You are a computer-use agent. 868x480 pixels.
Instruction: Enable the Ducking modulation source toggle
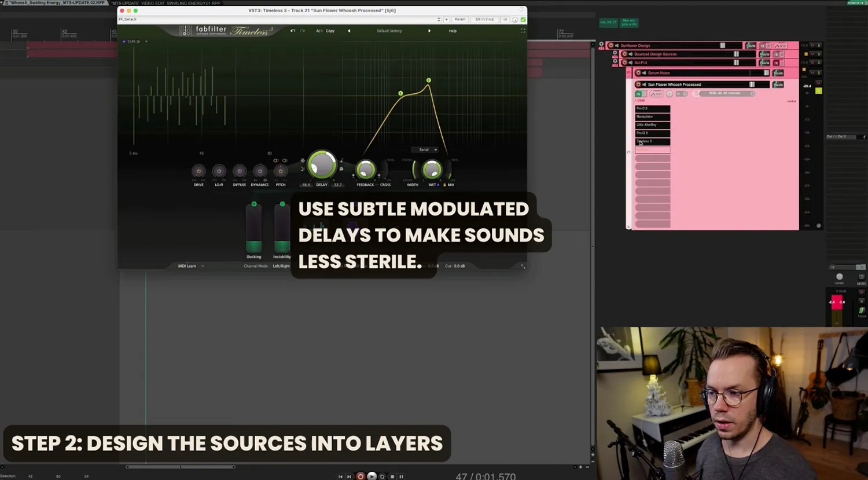pos(253,204)
